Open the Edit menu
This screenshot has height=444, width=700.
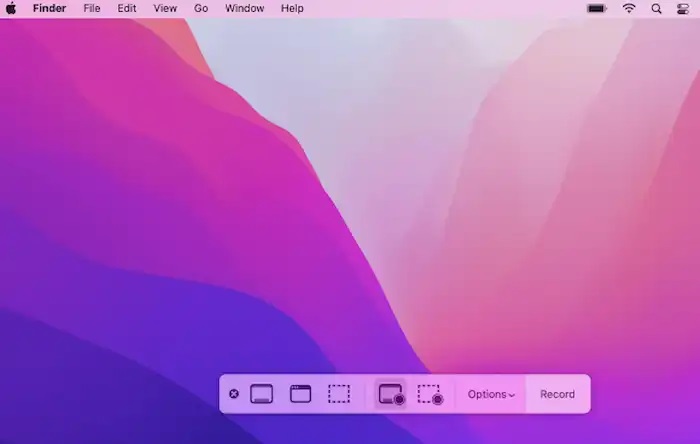coord(126,8)
